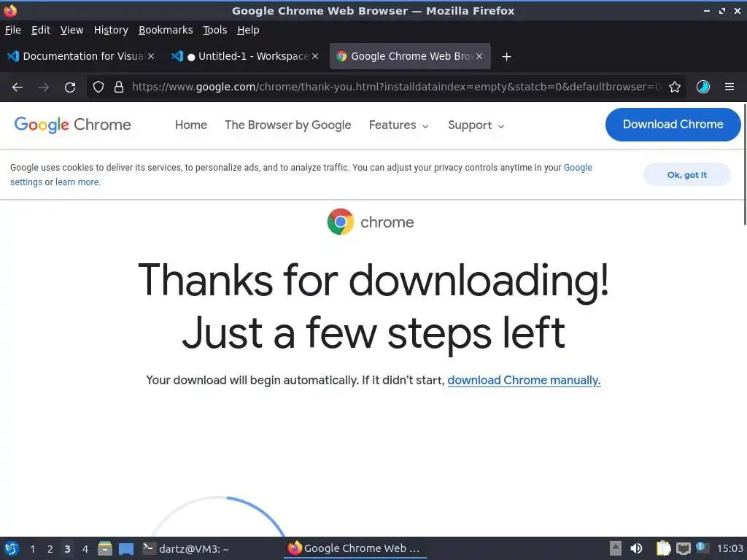This screenshot has width=747, height=560.
Task: Click the forward navigation arrow
Action: tap(44, 87)
